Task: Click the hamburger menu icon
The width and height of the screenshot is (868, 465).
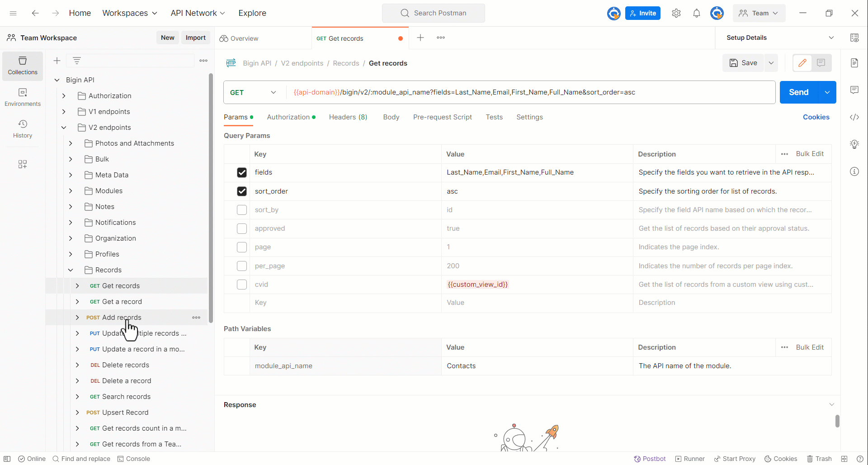Action: tap(13, 13)
